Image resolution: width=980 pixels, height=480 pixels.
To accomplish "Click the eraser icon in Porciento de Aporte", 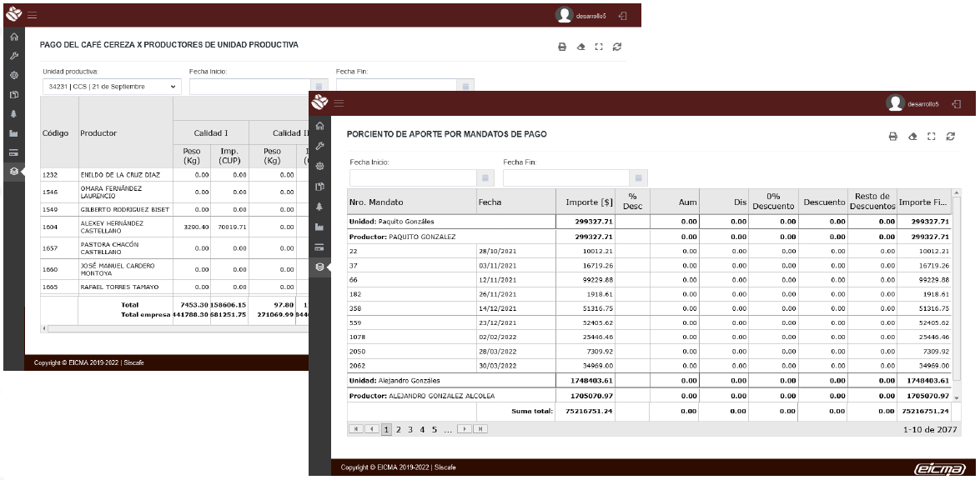I will pos(914,137).
